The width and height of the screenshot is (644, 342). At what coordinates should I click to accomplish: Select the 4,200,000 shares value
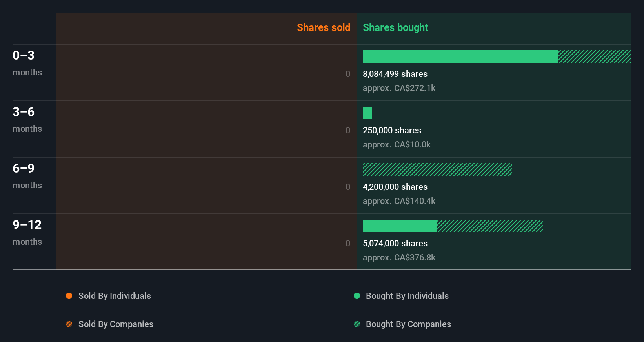coord(395,187)
